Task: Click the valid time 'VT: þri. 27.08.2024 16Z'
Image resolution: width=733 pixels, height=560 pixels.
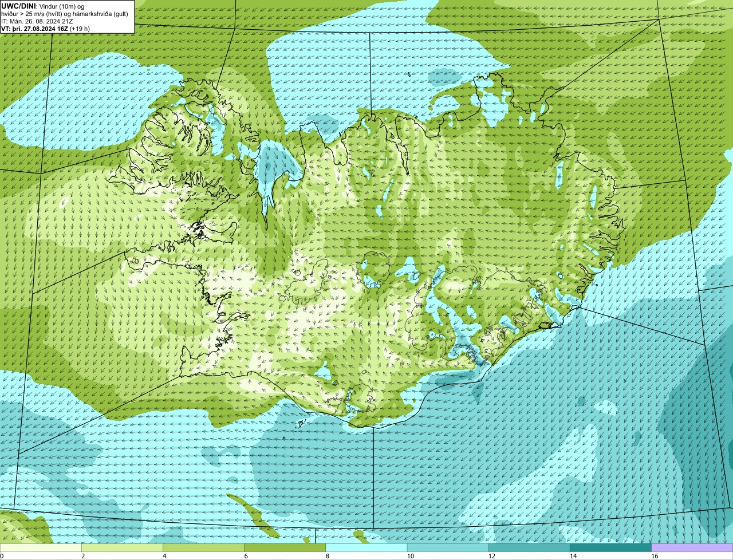Action: (x=34, y=29)
